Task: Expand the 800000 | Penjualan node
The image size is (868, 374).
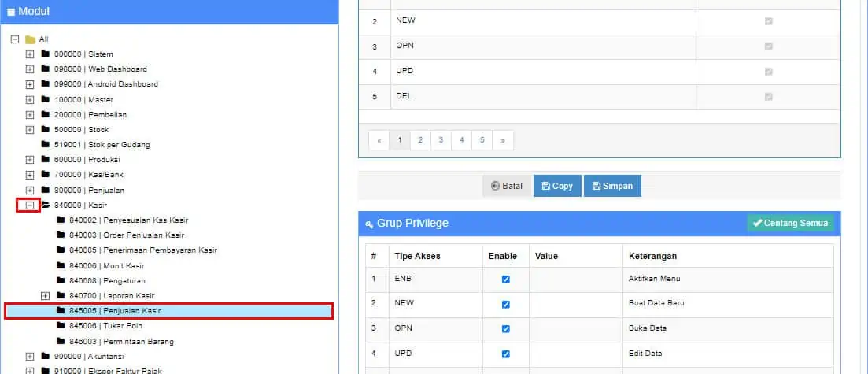Action: click(30, 191)
